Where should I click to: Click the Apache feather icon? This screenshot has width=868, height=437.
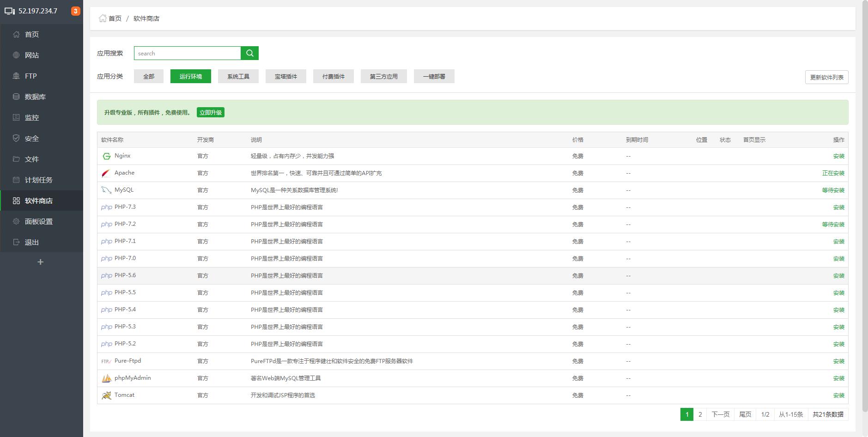pos(106,173)
